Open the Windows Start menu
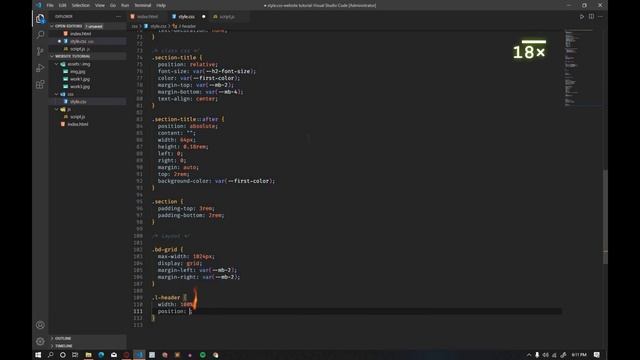This screenshot has height=360, width=640. (38, 355)
